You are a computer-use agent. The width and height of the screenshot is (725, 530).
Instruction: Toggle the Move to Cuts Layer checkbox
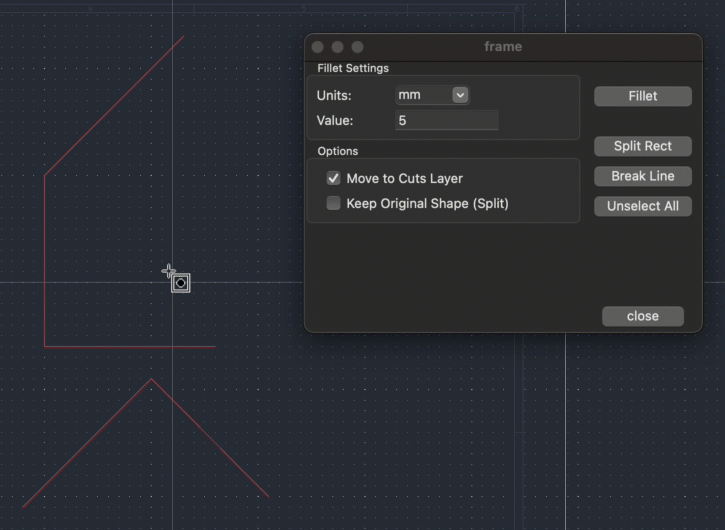(x=333, y=178)
